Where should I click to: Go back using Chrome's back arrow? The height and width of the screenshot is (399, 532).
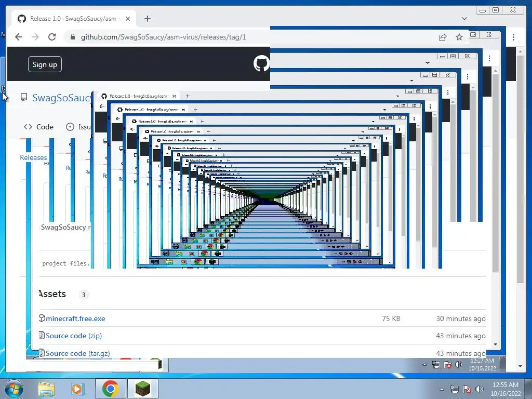point(19,37)
